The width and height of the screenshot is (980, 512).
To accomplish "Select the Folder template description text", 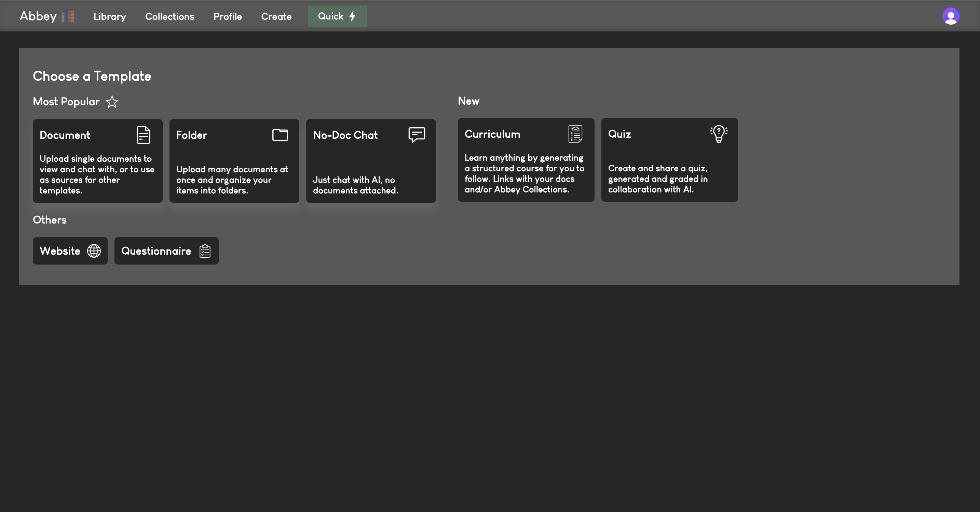I will coord(232,180).
